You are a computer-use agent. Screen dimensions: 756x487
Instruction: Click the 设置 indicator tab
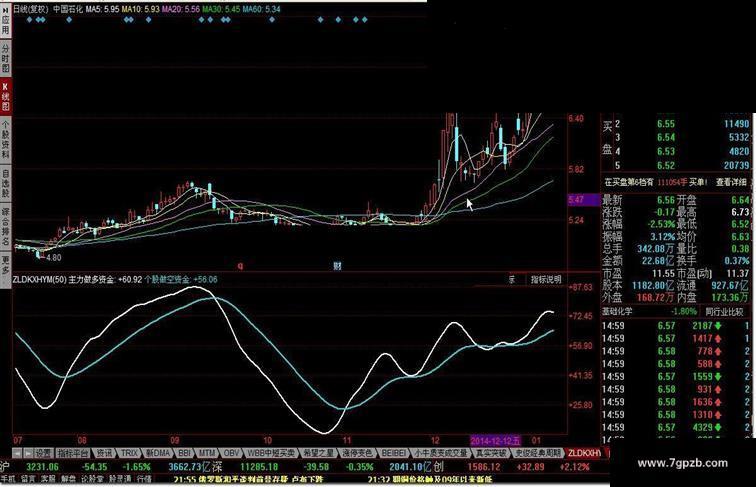click(44, 453)
